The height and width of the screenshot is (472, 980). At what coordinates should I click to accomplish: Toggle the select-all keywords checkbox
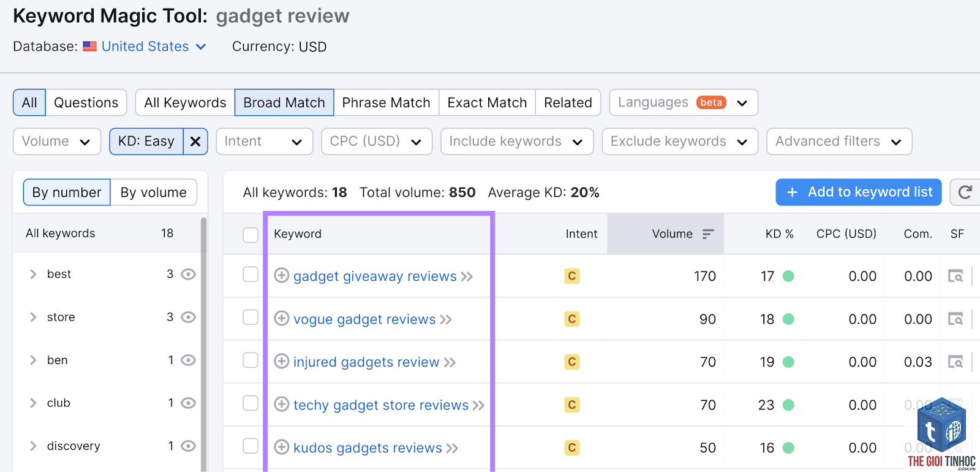251,235
